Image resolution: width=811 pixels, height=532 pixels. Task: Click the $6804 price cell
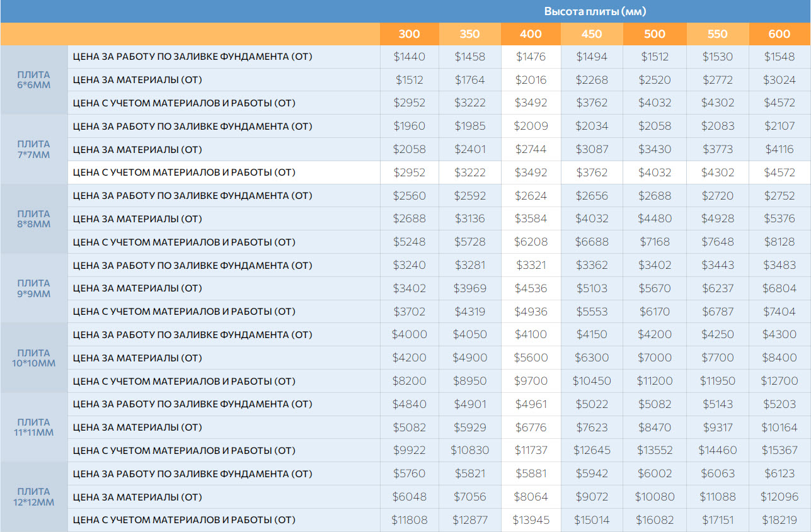tap(779, 288)
